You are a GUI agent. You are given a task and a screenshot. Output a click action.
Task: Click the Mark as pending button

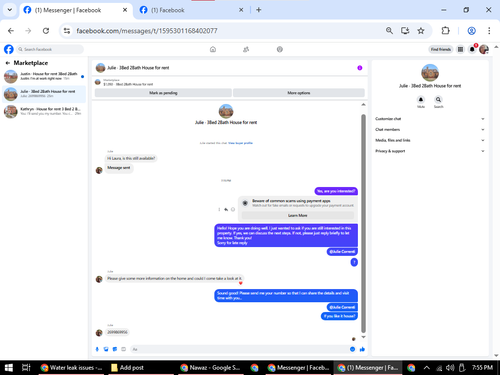click(163, 93)
